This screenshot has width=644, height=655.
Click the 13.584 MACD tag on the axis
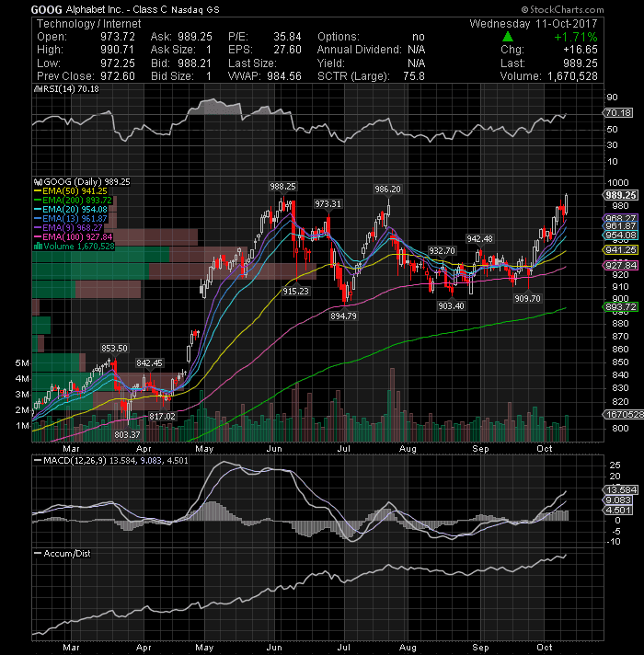pos(621,489)
